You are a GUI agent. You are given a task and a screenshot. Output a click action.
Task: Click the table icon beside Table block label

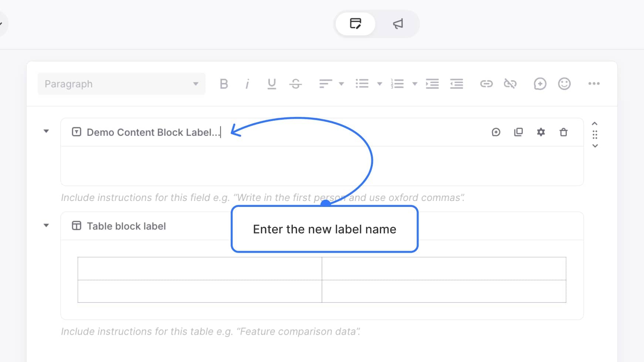click(77, 226)
